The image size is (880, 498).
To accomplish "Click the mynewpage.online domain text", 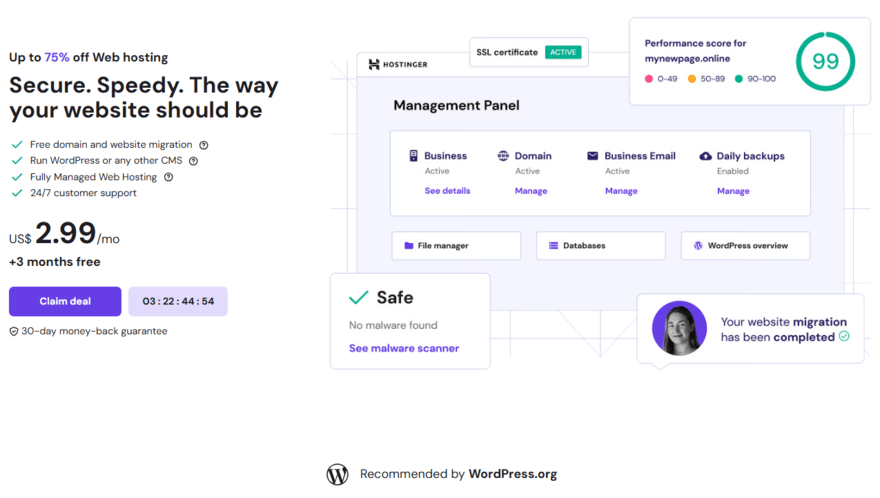I will tap(688, 58).
